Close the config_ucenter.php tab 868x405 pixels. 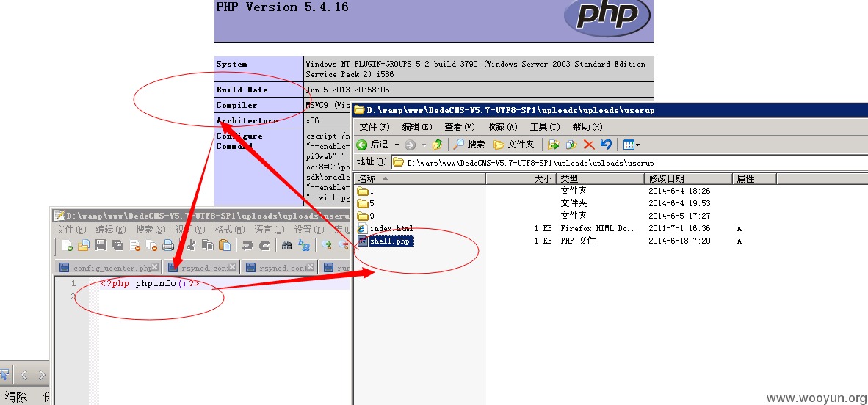pos(155,266)
